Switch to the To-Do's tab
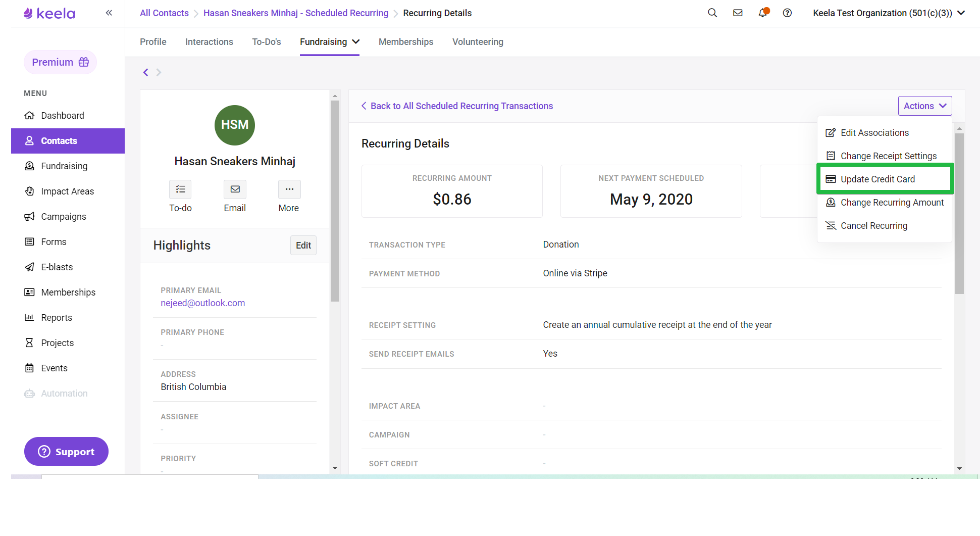Image resolution: width=980 pixels, height=536 pixels. 267,42
